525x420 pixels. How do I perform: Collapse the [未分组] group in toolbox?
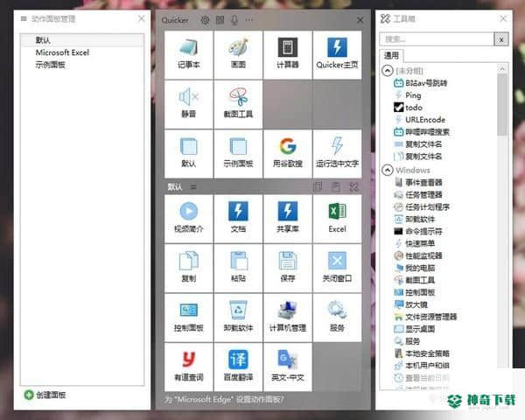(388, 71)
